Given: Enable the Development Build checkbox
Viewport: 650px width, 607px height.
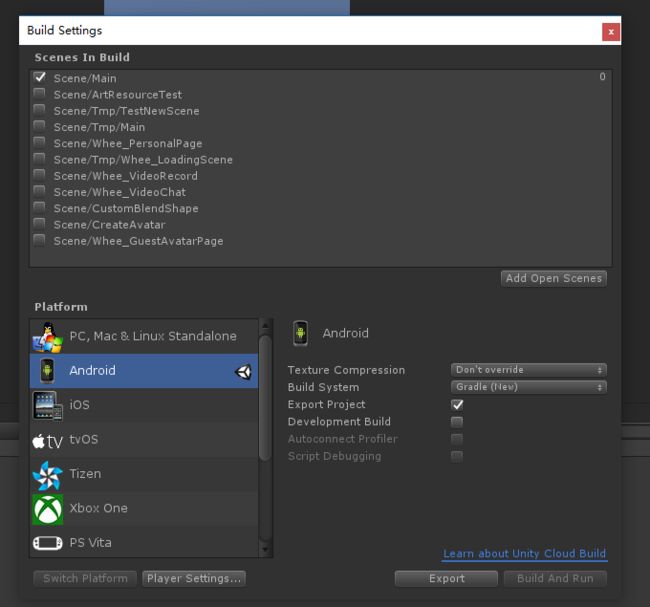Looking at the screenshot, I should point(457,422).
